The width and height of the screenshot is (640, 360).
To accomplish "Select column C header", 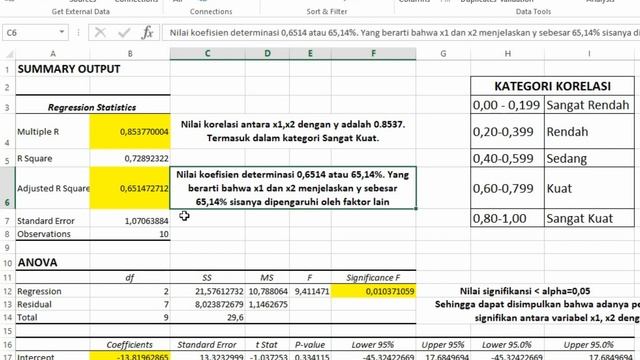I will (x=207, y=53).
